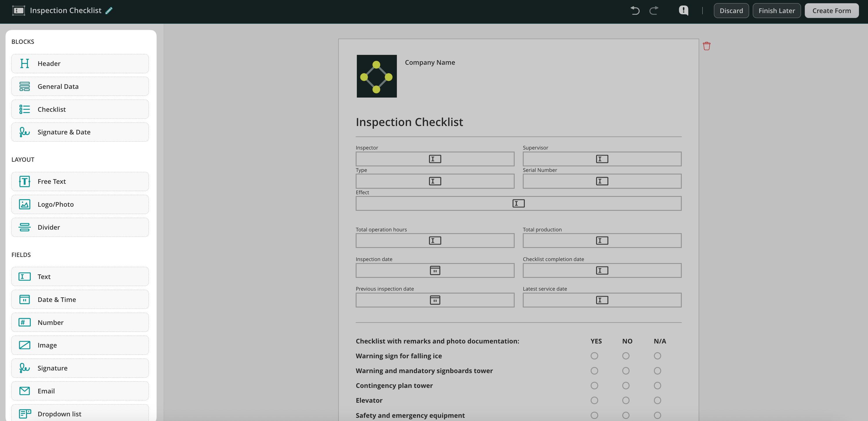Click the pencil edit icon beside form title
This screenshot has height=421, width=868.
(x=109, y=10)
